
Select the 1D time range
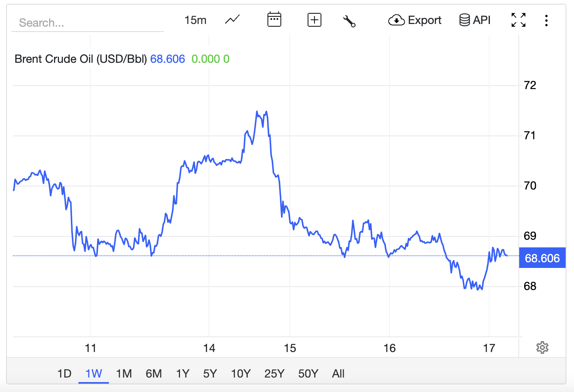click(x=64, y=373)
